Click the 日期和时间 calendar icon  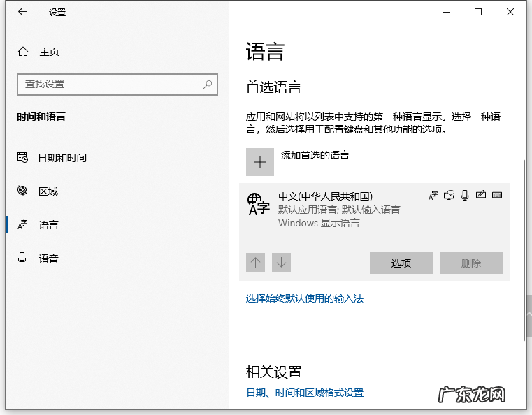(x=23, y=157)
